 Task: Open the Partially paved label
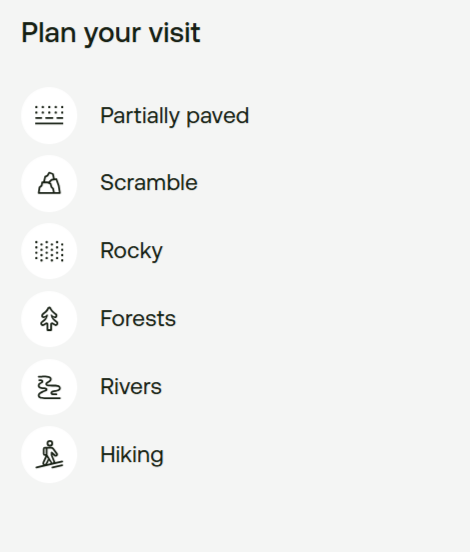[175, 116]
